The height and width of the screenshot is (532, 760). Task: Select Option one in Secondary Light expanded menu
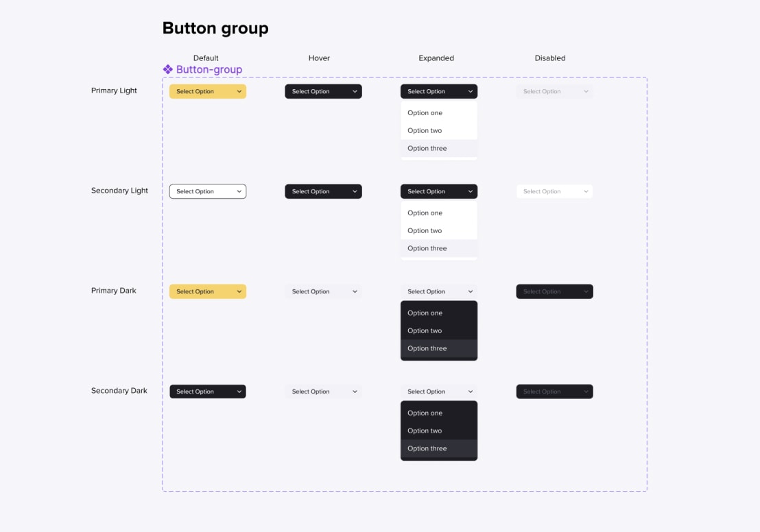[424, 213]
